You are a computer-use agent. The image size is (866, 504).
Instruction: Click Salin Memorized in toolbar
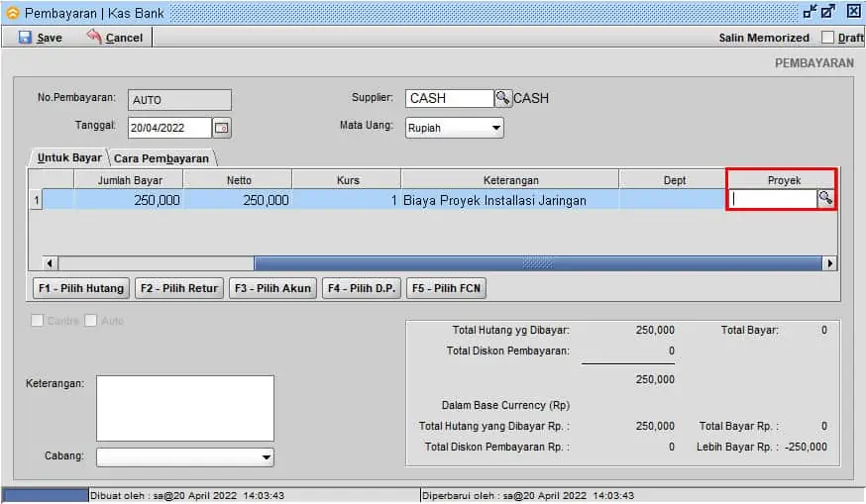(x=763, y=38)
